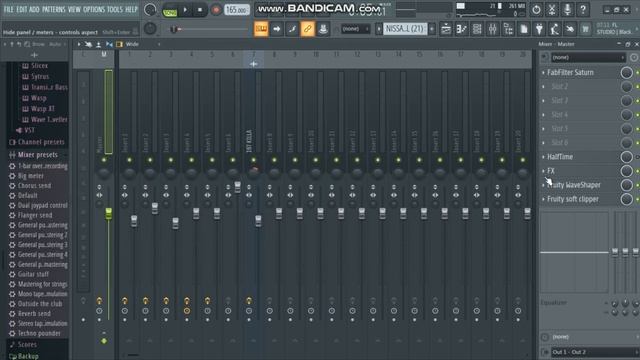Open the shopping cart content library icon
This screenshot has height=360, width=640.
coord(586,29)
